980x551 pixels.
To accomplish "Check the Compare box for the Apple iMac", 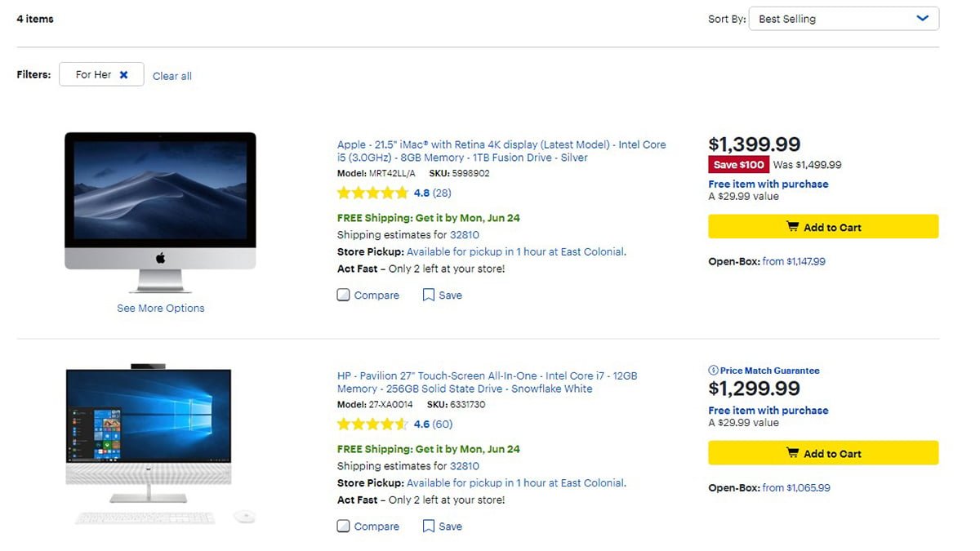I will [x=344, y=295].
